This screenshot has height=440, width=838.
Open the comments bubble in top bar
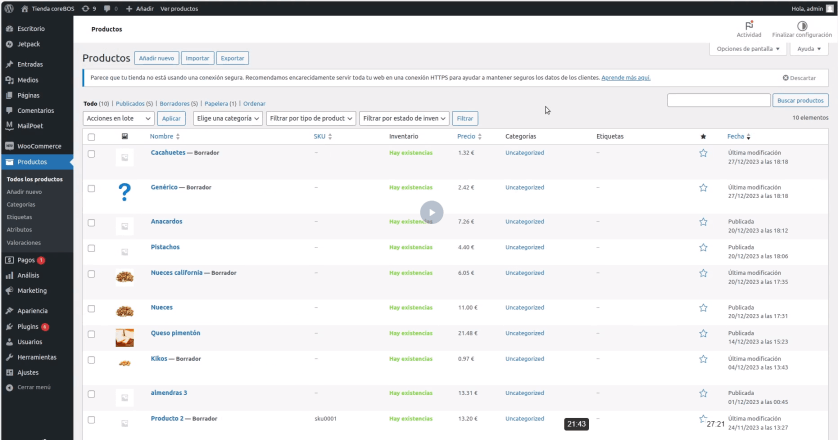(106, 8)
